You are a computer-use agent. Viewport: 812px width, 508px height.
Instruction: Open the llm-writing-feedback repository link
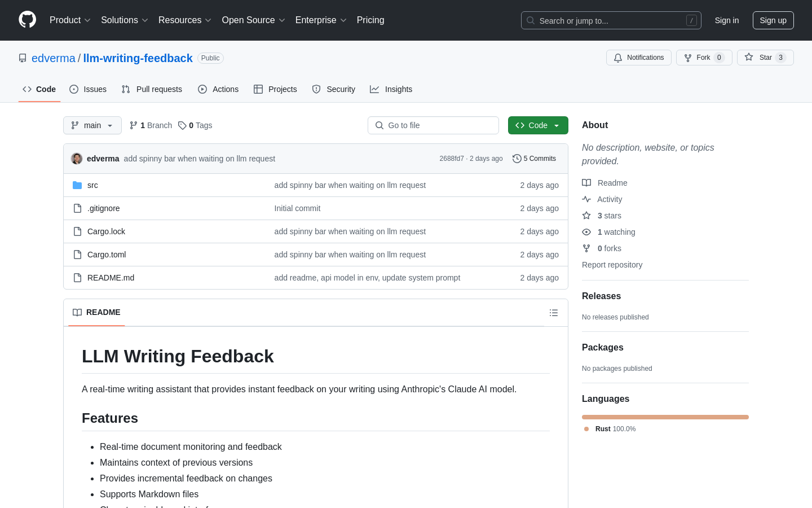138,58
